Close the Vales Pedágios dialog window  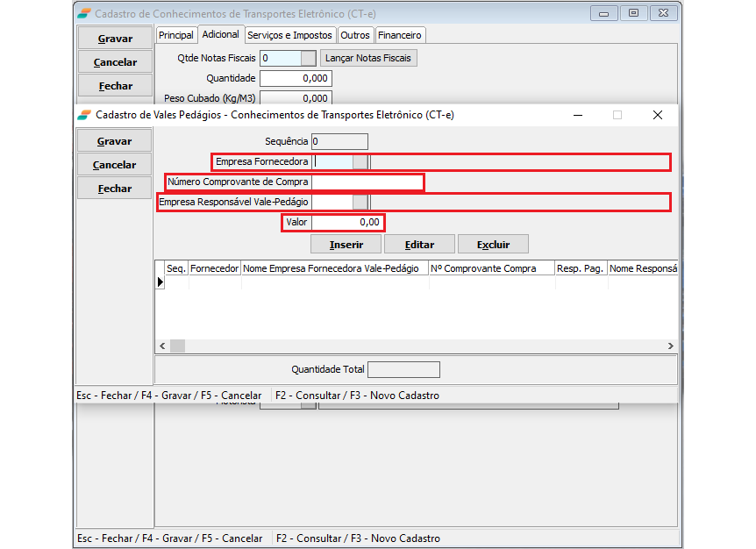click(x=657, y=115)
